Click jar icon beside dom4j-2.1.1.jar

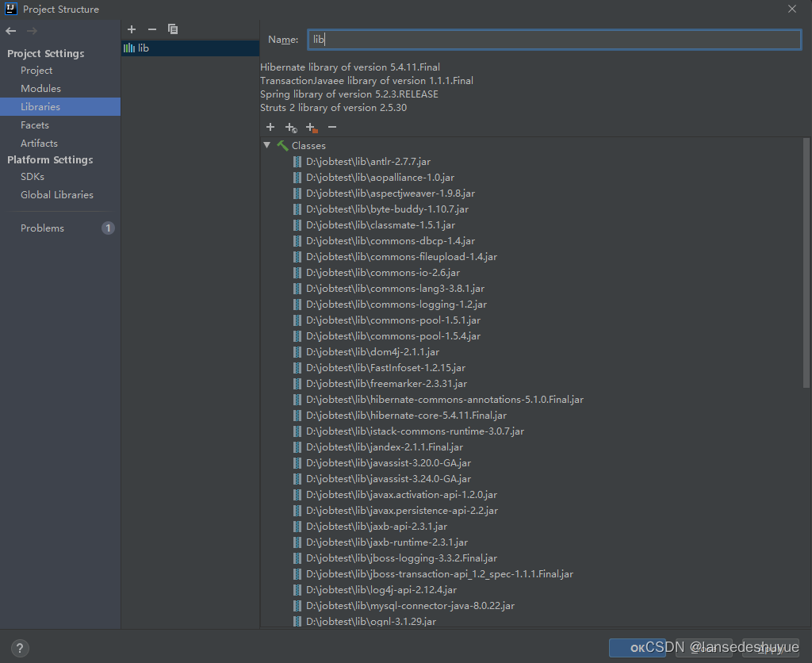click(x=297, y=352)
